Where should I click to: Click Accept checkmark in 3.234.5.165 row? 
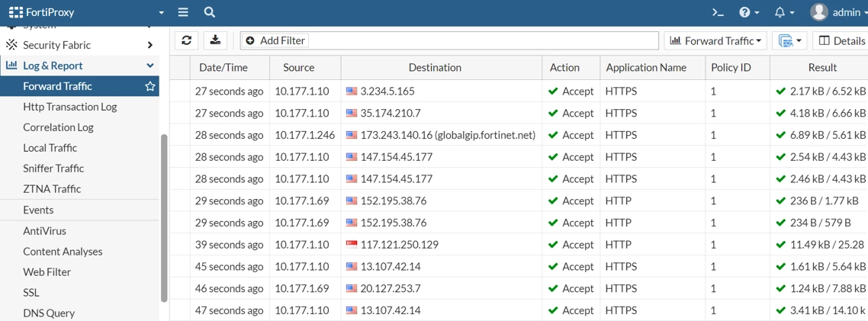click(x=552, y=91)
